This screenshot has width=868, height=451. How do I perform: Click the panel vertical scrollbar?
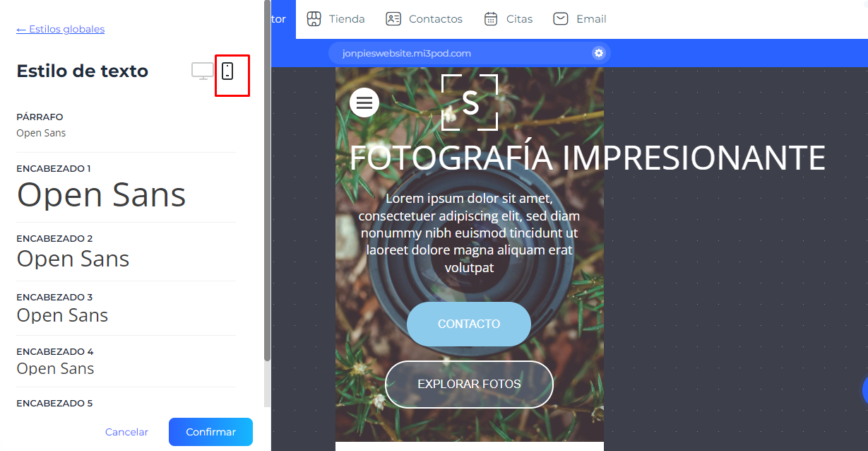267,180
